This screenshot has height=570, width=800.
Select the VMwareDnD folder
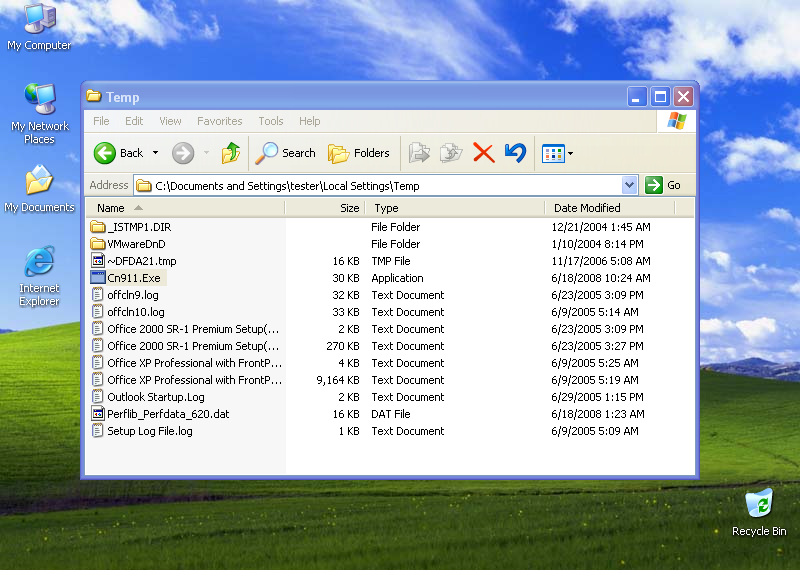tap(136, 244)
